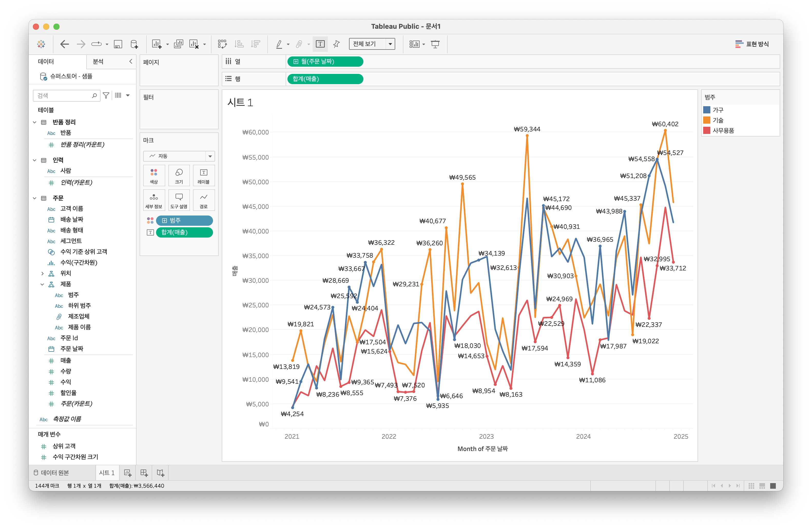Image resolution: width=812 pixels, height=529 pixels.
Task: Click the 표현 방식 Show Me button
Action: tap(752, 44)
